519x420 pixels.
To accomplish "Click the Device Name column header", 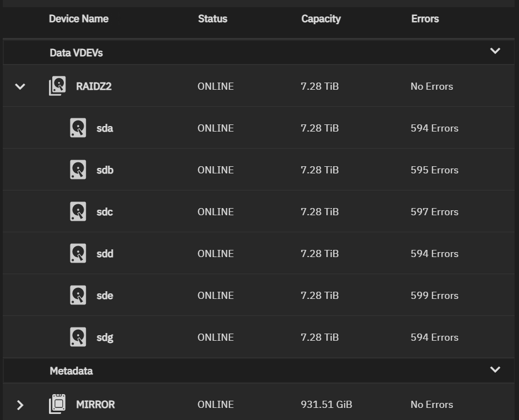I will point(79,19).
